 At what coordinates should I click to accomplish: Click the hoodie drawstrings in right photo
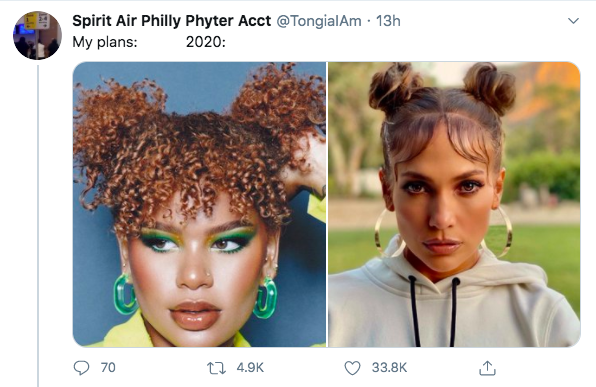[434, 312]
